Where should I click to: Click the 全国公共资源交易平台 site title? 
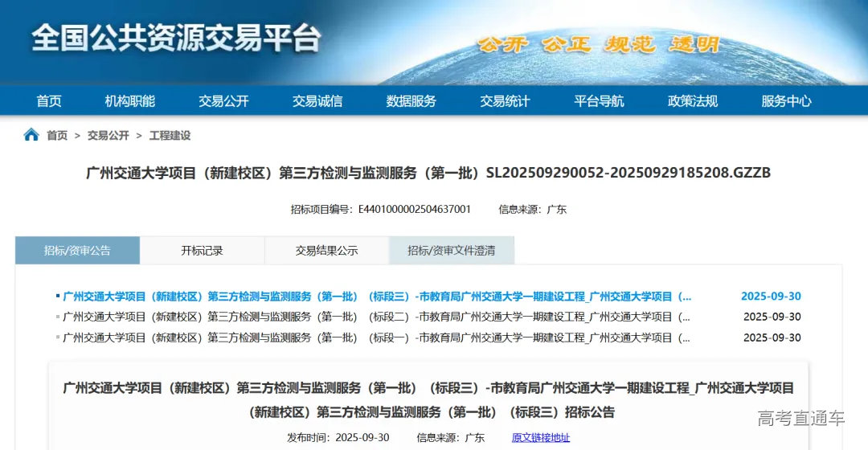pos(176,39)
